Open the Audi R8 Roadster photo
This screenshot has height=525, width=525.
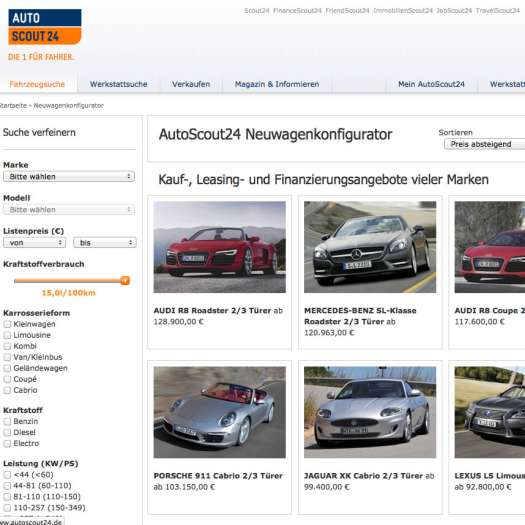click(220, 247)
